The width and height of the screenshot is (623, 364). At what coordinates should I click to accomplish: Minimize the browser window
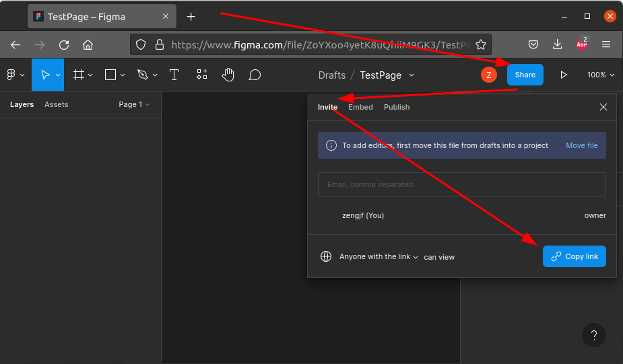(564, 16)
